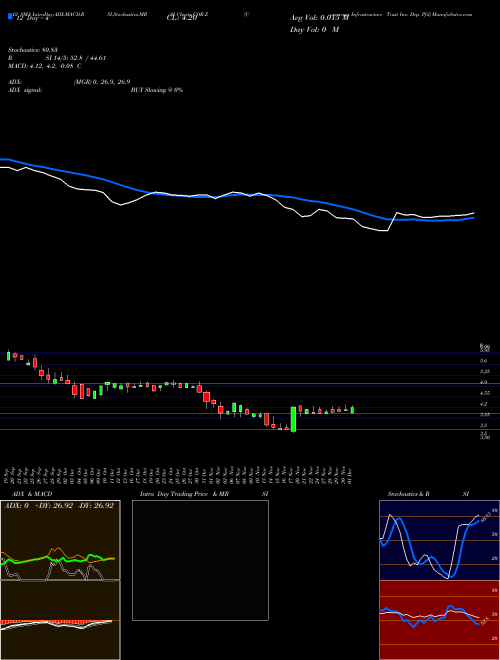Image resolution: width=500 pixels, height=660 pixels.
Task: Click the 'Day Vol: 0 M' label
Action: [x=314, y=30]
